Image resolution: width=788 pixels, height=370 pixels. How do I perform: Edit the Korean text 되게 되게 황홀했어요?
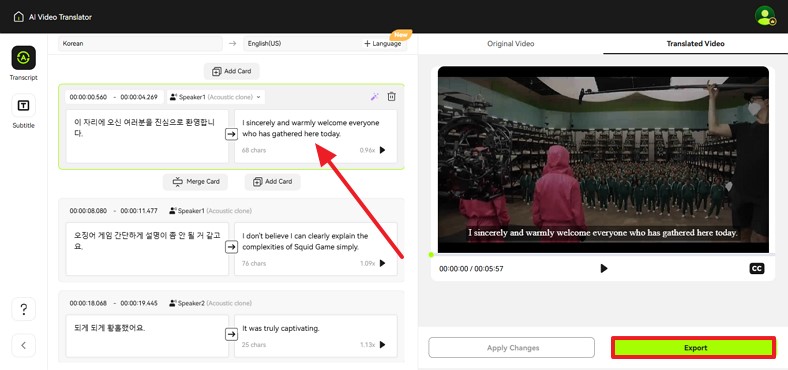coord(147,336)
